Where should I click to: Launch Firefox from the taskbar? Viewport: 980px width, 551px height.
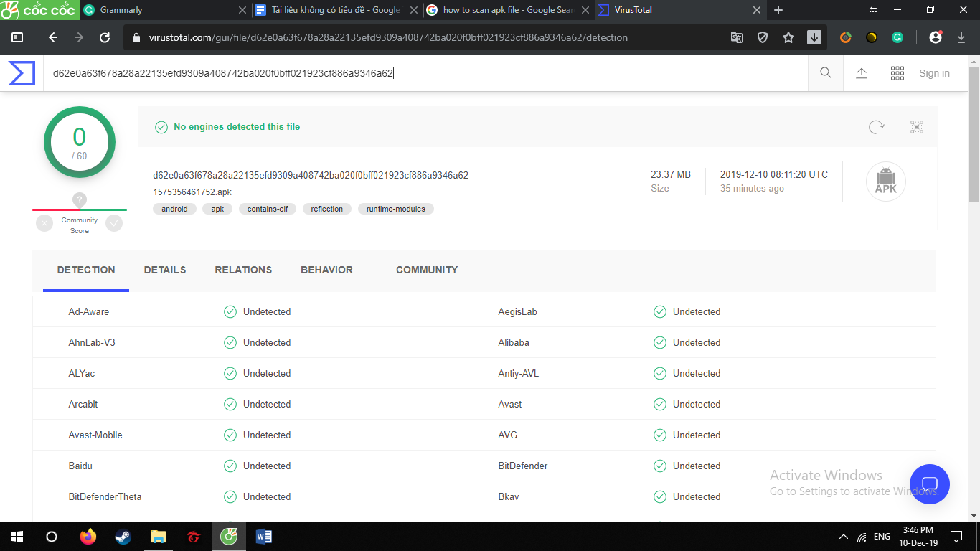[x=88, y=537]
